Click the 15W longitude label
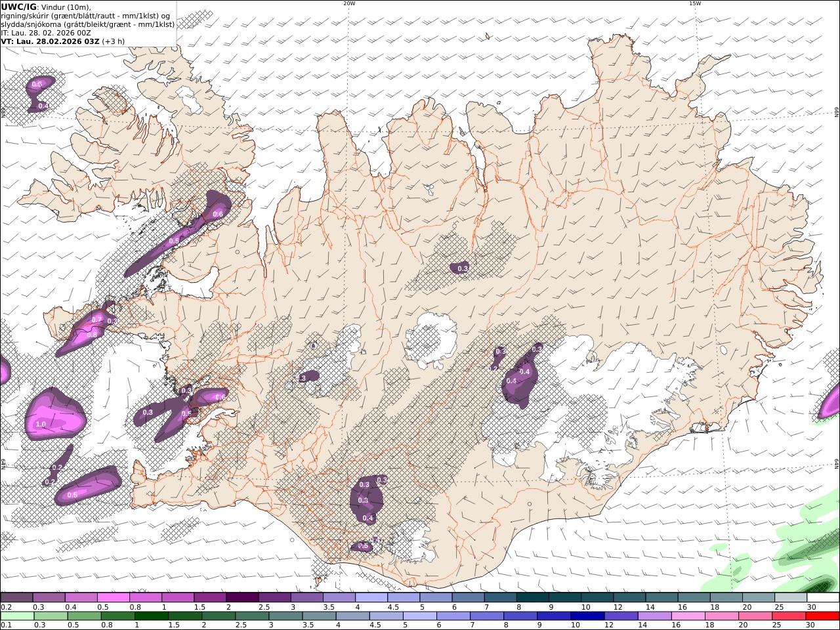The image size is (840, 630). click(x=695, y=3)
